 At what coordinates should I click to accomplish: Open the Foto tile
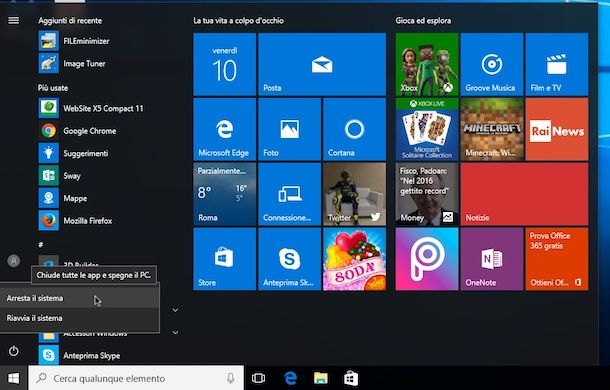(x=289, y=129)
